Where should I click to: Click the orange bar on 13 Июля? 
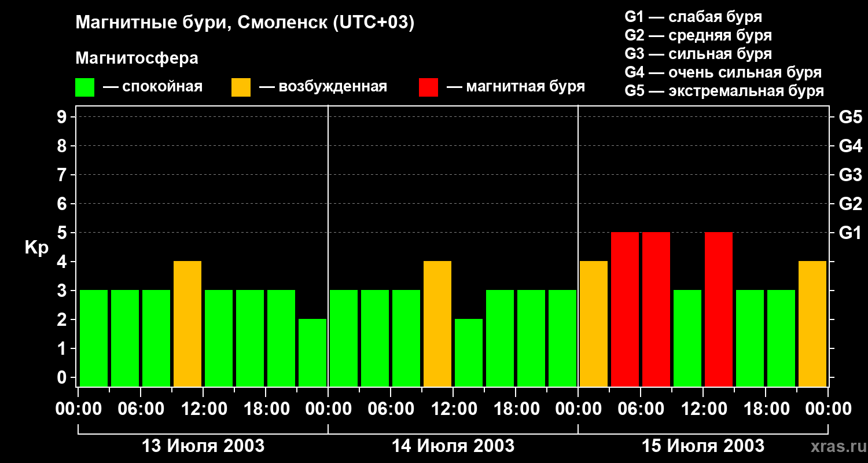pyautogui.click(x=187, y=324)
